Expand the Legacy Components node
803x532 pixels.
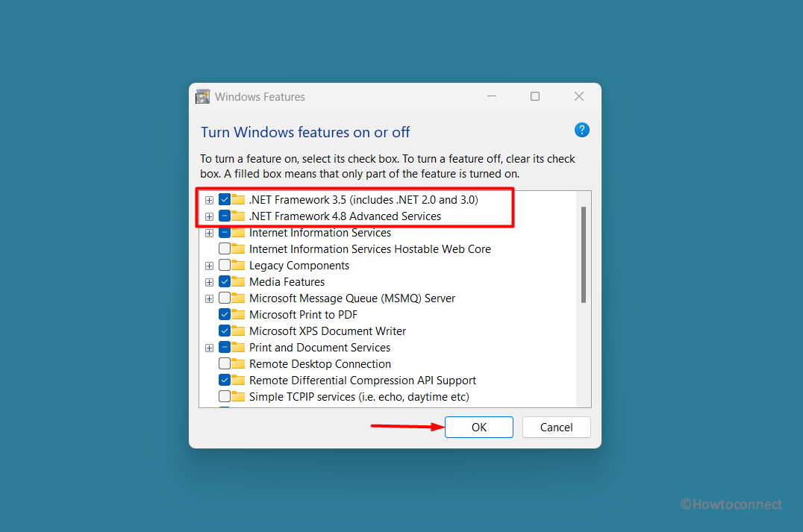click(x=210, y=266)
